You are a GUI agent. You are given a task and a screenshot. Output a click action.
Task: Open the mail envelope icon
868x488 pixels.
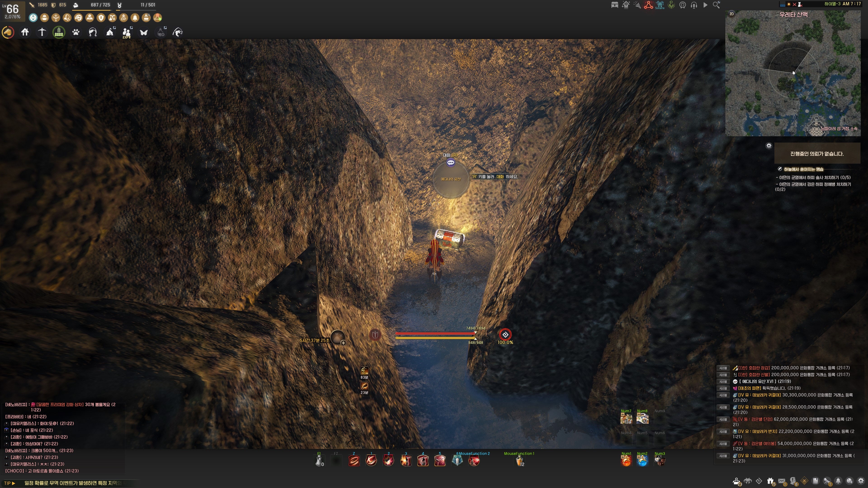(x=782, y=481)
